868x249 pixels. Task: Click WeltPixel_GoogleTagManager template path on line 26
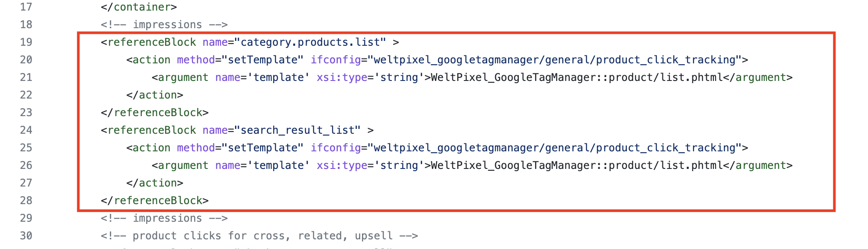(x=576, y=165)
